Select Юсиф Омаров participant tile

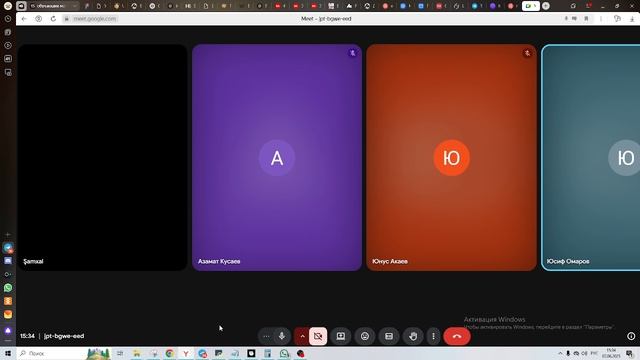[591, 158]
